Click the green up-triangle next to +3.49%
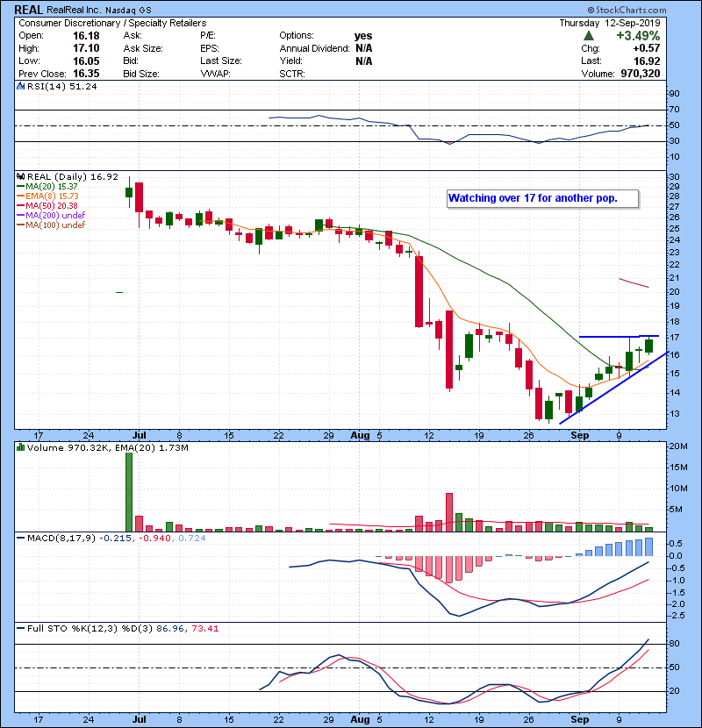Viewport: 702px width, 728px height. click(589, 36)
